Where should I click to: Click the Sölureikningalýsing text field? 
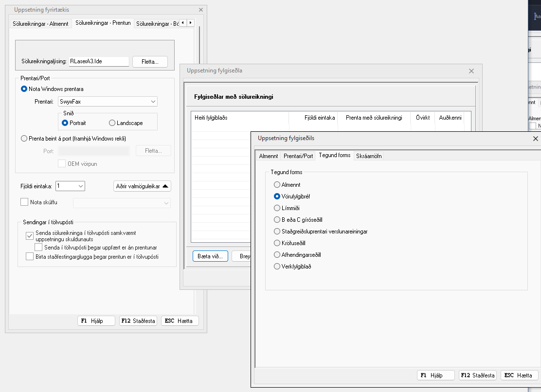tap(99, 62)
